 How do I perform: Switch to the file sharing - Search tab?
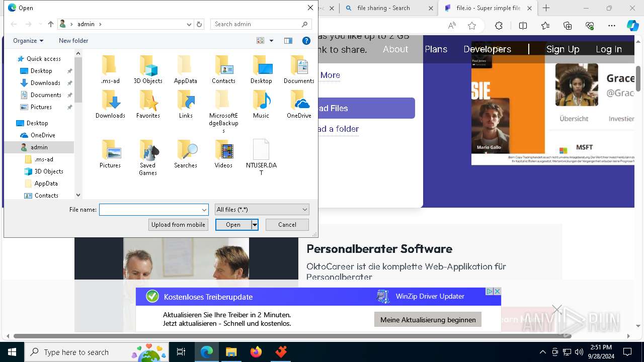pyautogui.click(x=388, y=8)
